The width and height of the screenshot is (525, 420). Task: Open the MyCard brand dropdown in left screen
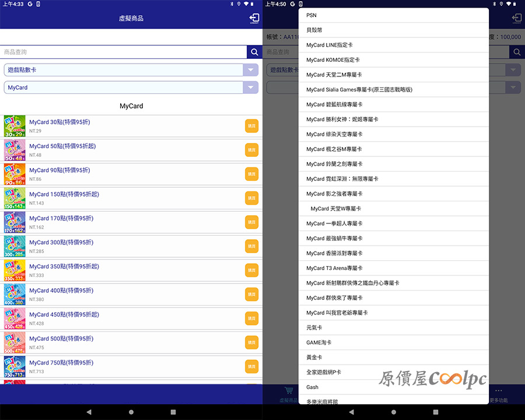click(x=131, y=87)
